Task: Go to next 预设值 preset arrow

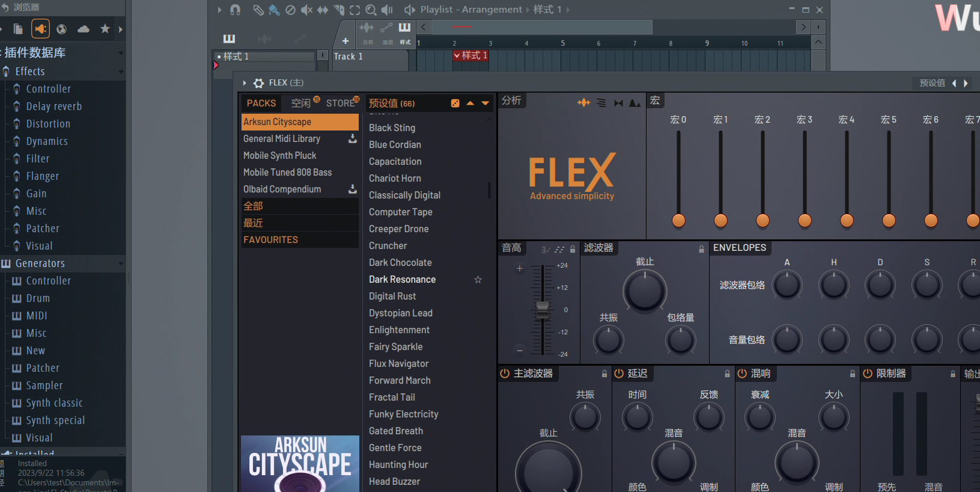Action: pos(966,84)
